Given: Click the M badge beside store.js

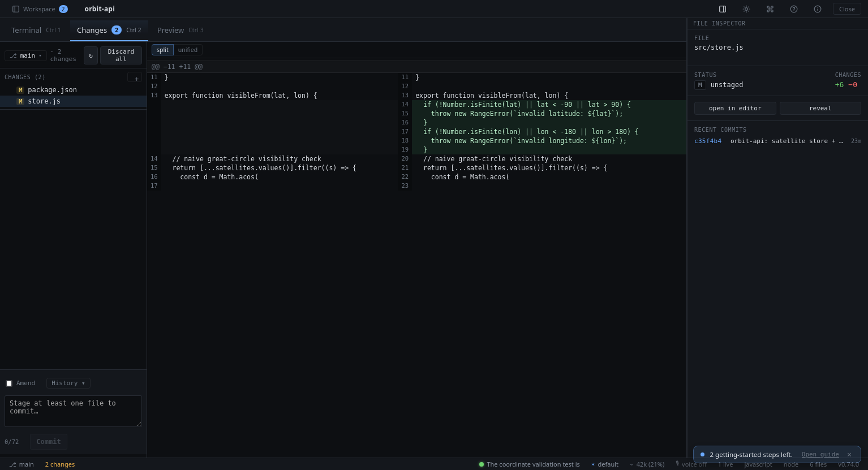Looking at the screenshot, I should tap(20, 101).
